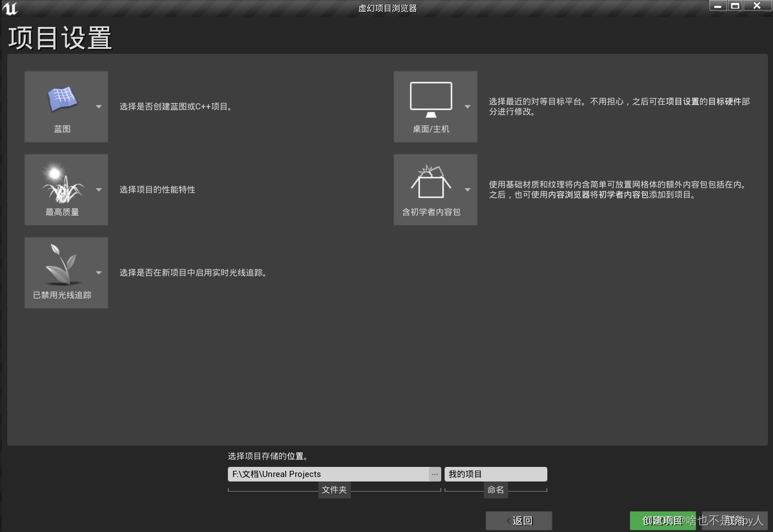The image size is (773, 532).
Task: Click the 选择最近的对等目标平台 description text
Action: tap(619, 107)
